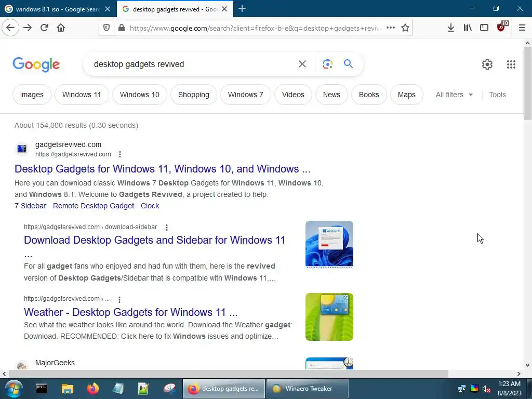Open options menu for the Weather result
532x399 pixels.
pyautogui.click(x=119, y=299)
